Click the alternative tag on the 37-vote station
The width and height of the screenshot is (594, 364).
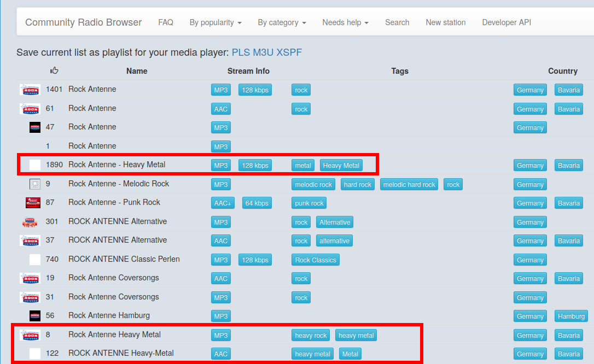(x=334, y=240)
